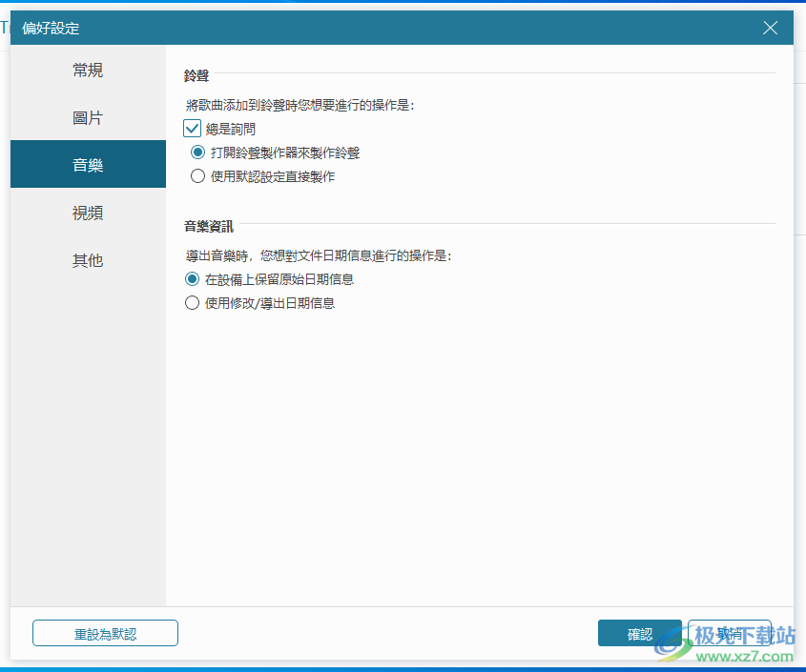
Task: Close the 偏好設定 dialog
Action: click(770, 28)
